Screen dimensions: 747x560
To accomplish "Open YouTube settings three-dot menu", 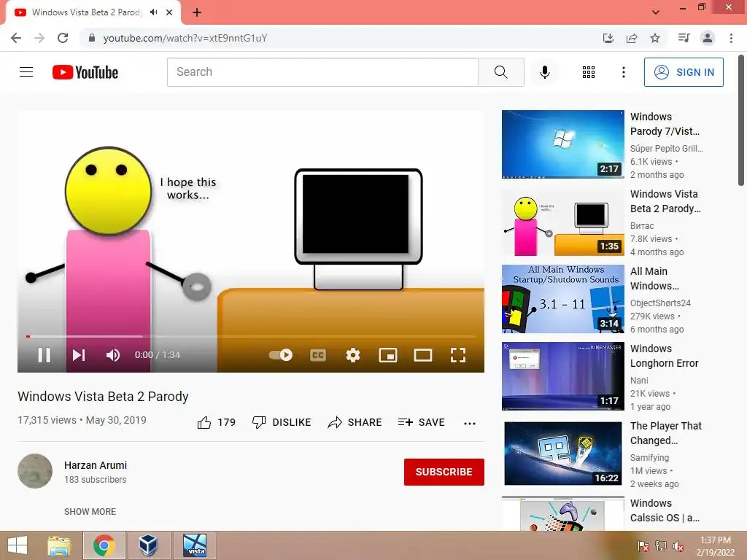I will coord(623,72).
